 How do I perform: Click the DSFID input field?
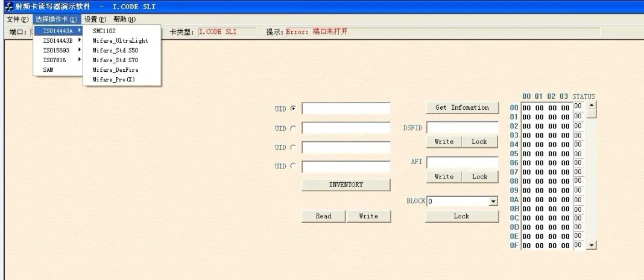click(462, 127)
